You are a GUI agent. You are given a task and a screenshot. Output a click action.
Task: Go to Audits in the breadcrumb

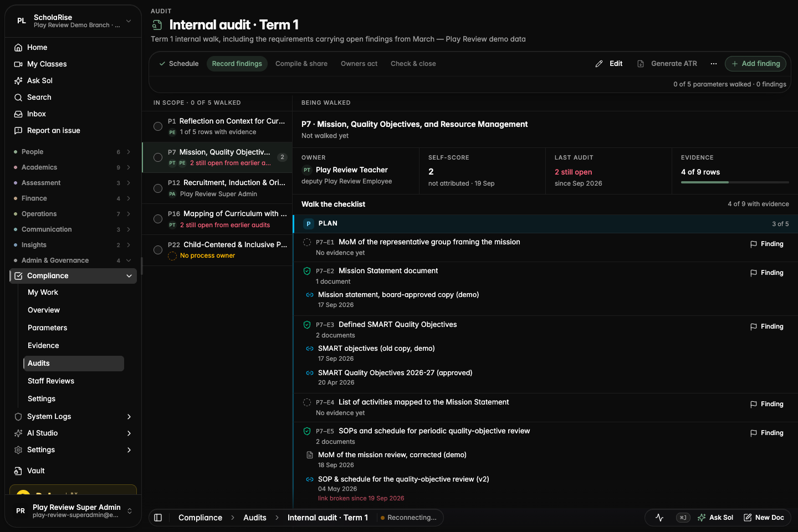[255, 518]
